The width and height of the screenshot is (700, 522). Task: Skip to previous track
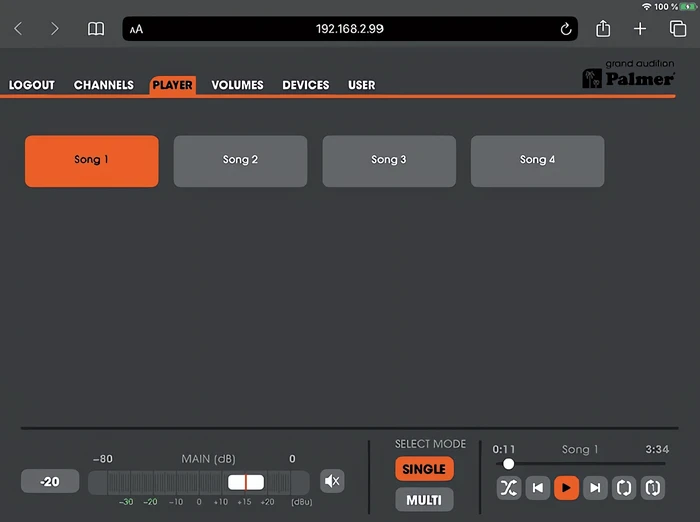pos(538,488)
